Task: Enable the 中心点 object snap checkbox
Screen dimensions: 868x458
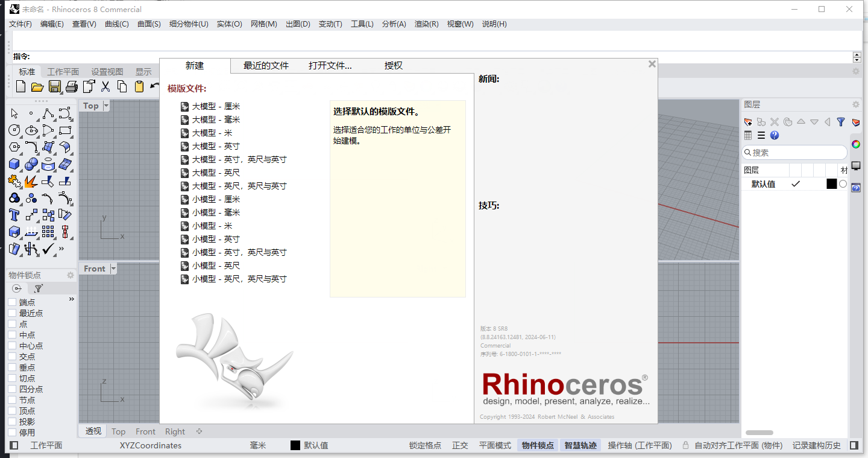Action: (12, 346)
